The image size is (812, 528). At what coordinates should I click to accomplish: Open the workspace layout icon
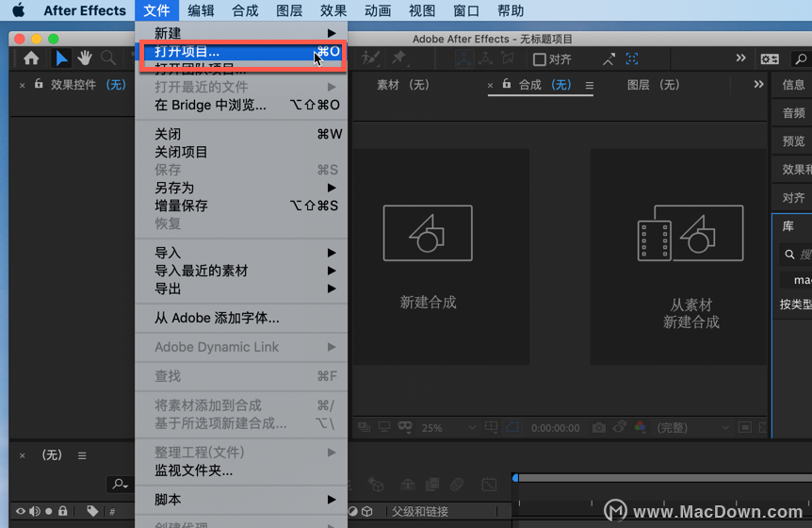point(770,59)
